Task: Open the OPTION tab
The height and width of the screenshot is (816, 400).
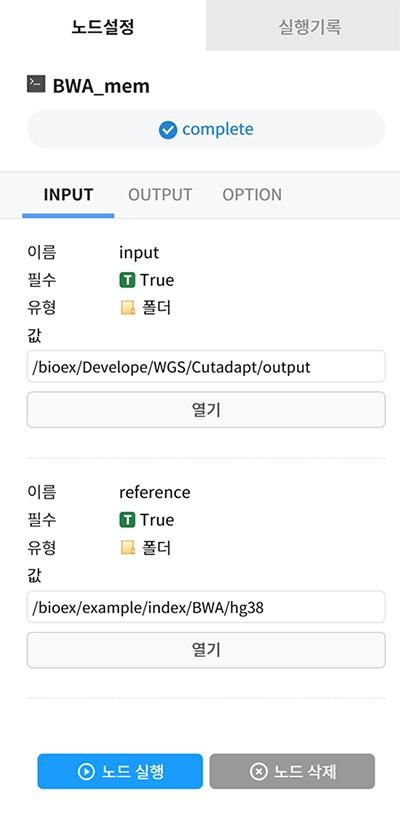Action: tap(252, 195)
